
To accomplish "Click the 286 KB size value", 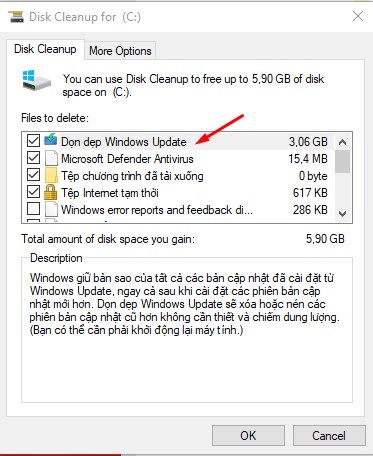I will [x=310, y=210].
